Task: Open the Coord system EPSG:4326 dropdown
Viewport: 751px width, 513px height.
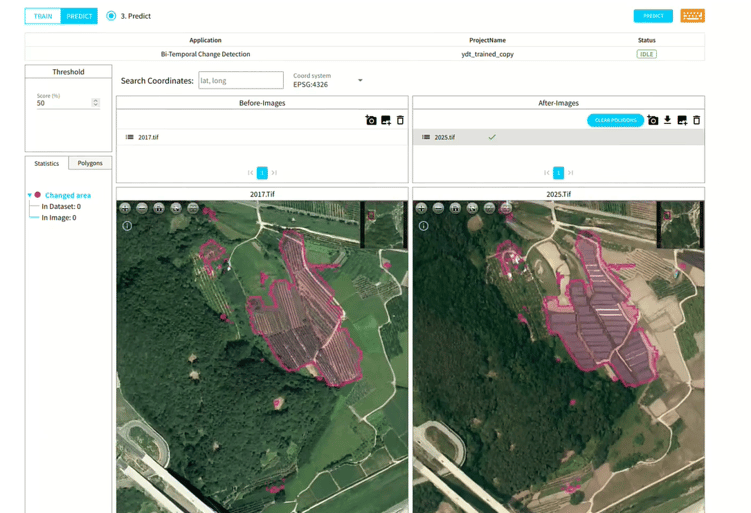Action: point(360,81)
